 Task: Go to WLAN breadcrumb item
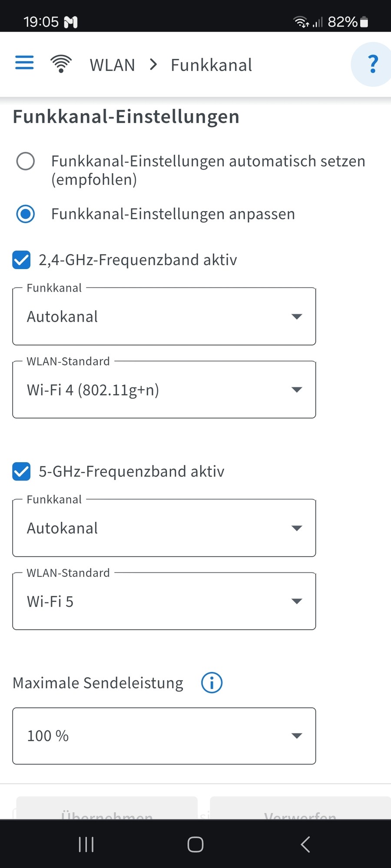[x=113, y=65]
